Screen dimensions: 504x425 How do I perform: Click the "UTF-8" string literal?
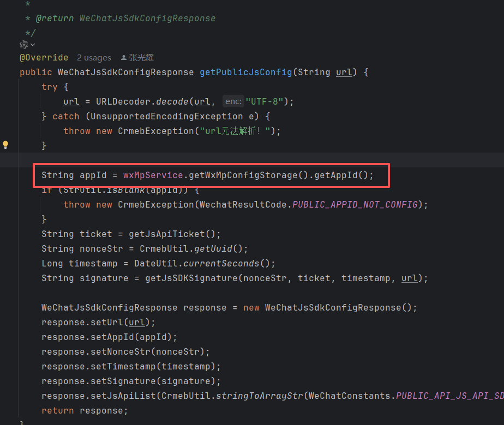(x=264, y=101)
